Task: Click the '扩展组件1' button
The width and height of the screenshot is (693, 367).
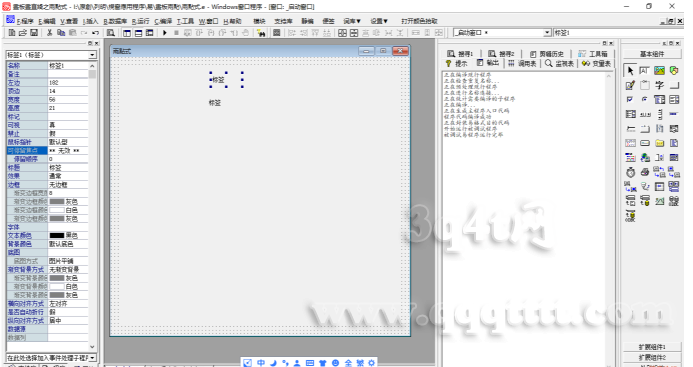Action: coord(652,347)
